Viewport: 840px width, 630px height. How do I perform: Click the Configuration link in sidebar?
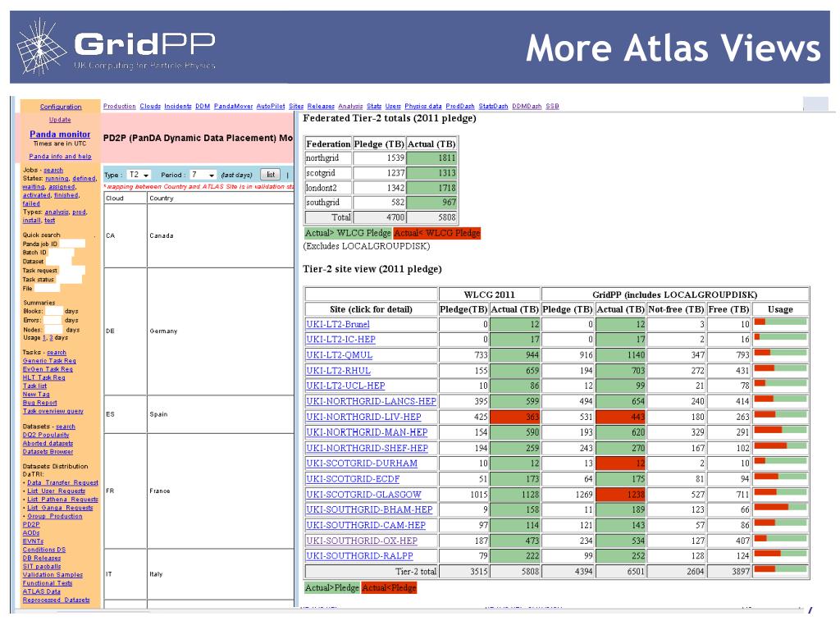[61, 107]
